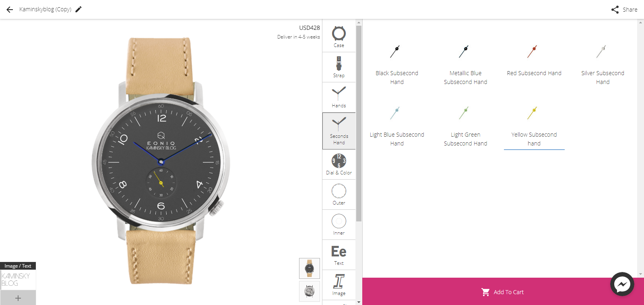Open the Image customization category
This screenshot has height=305, width=644.
click(339, 285)
